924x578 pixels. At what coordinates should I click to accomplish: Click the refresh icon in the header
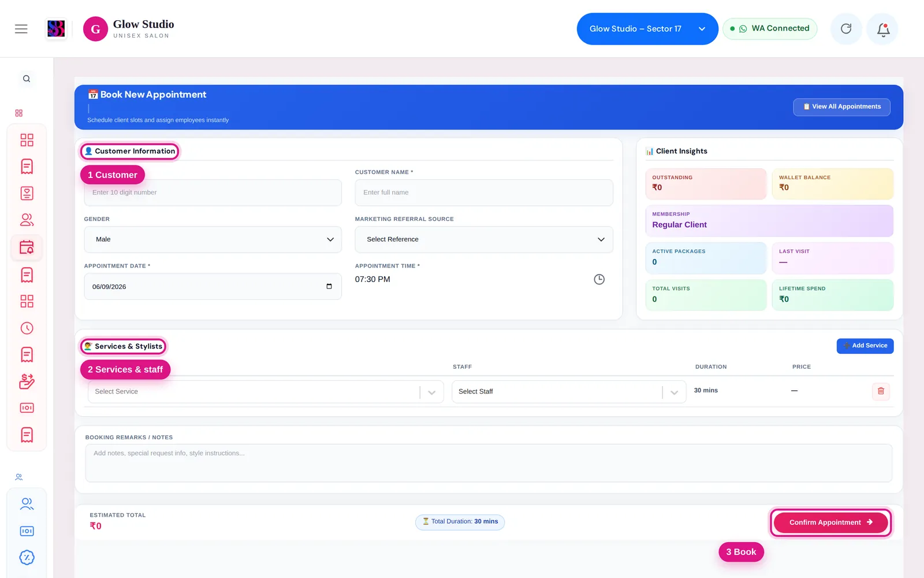[x=846, y=29]
